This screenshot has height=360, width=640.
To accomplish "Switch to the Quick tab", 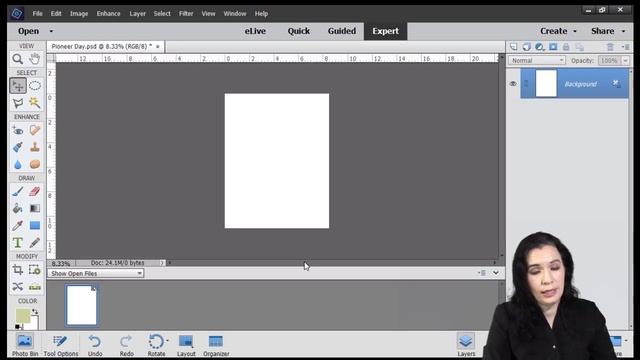I will click(x=299, y=31).
